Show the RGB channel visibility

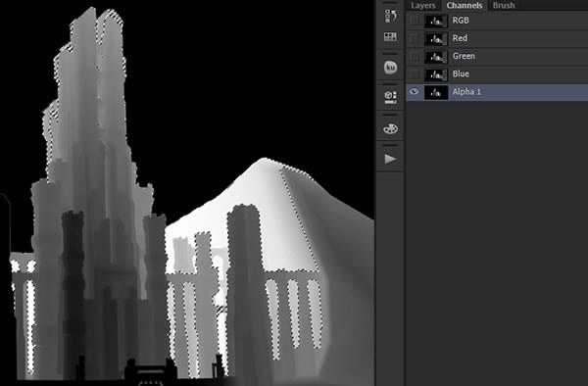coord(414,21)
